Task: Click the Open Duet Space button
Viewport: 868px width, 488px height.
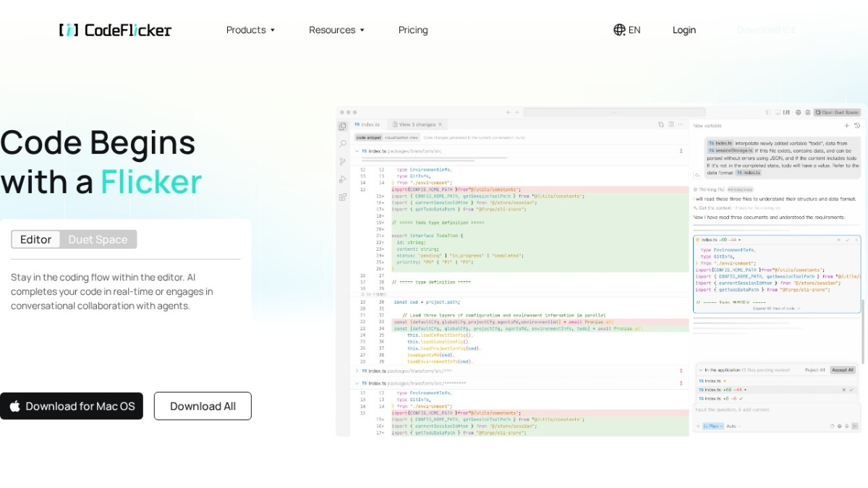Action: coord(837,112)
